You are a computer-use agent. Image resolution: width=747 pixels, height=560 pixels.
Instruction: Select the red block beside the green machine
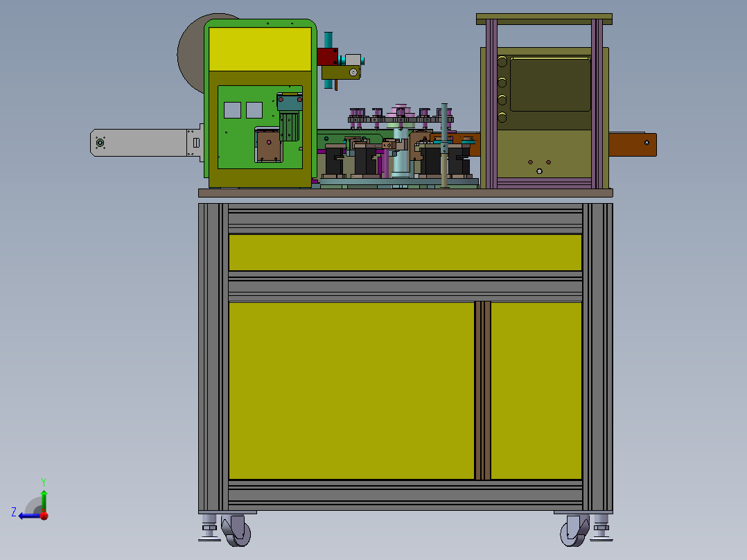click(x=327, y=57)
